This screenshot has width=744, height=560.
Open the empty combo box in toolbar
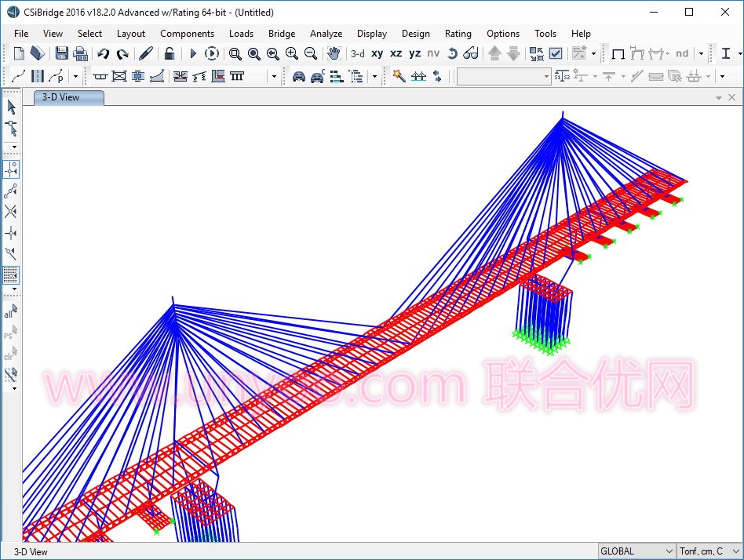click(504, 76)
